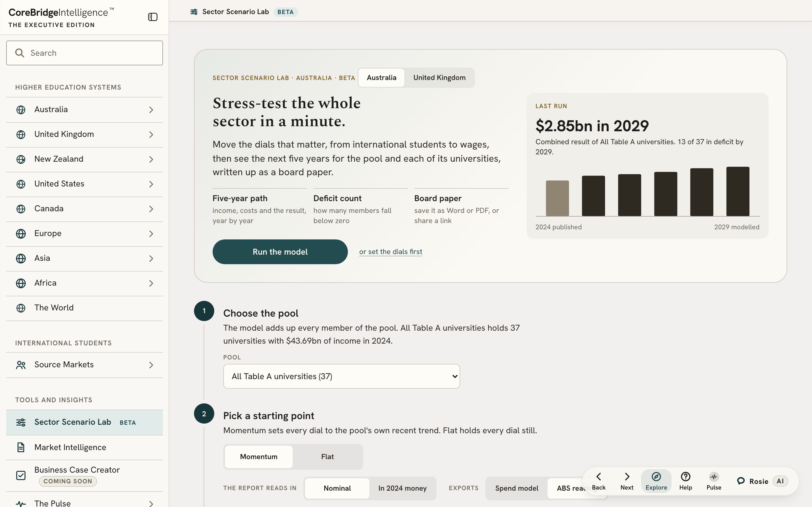Expand the United Kingdom sidebar chevron

[x=151, y=135]
